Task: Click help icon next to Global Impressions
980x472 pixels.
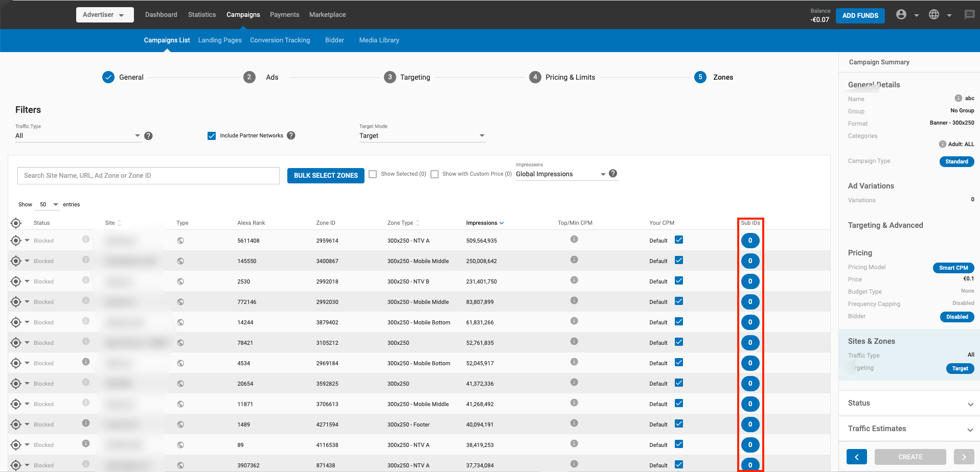Action: click(613, 174)
